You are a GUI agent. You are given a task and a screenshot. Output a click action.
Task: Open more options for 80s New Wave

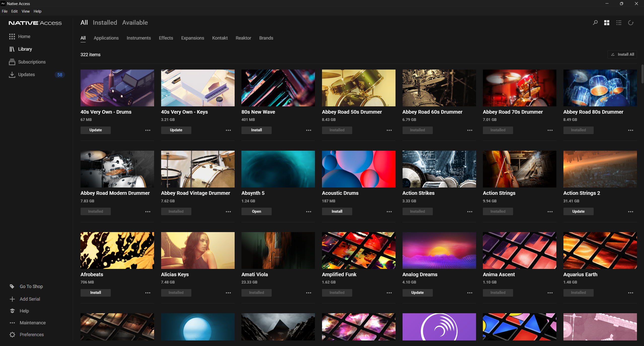pos(309,130)
